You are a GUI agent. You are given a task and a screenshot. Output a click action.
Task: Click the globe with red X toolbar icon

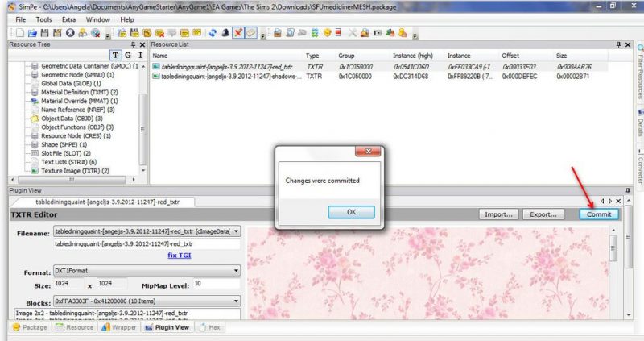point(95,33)
